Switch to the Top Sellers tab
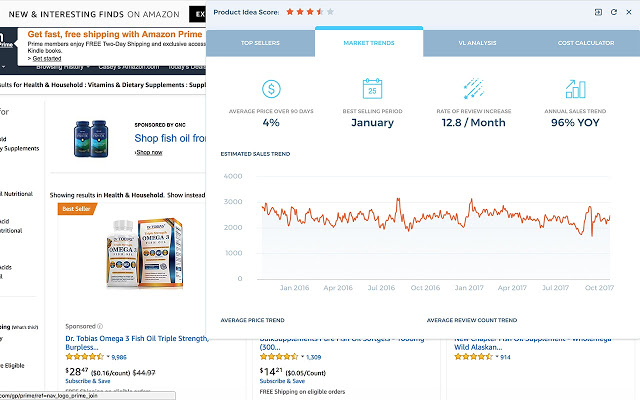The image size is (640, 400). tap(260, 43)
